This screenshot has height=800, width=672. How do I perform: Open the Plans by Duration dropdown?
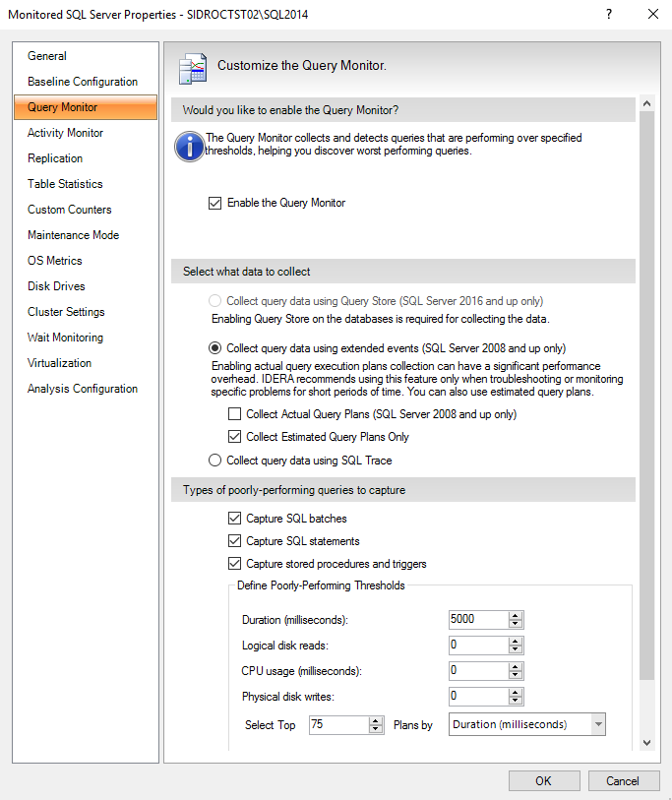[598, 724]
